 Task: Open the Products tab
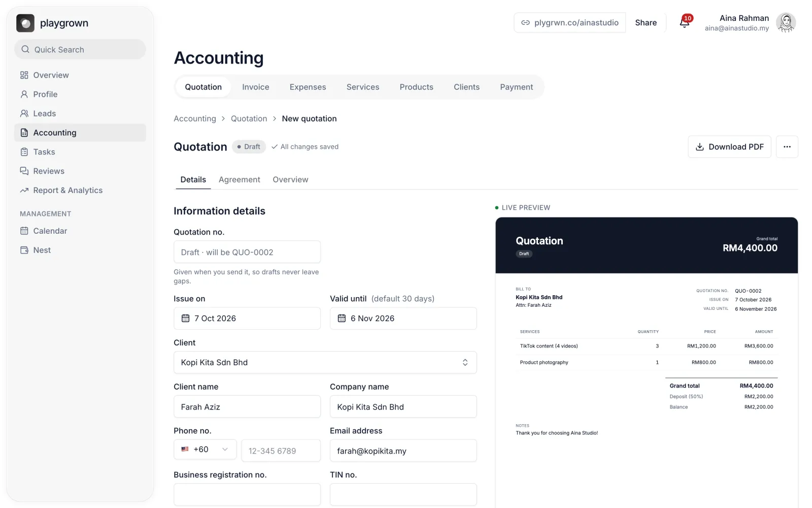417,87
